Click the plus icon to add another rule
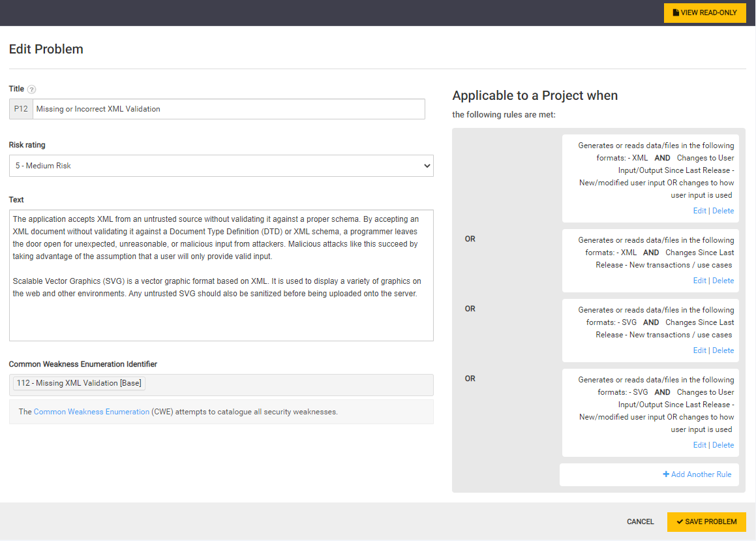The height and width of the screenshot is (541, 756). [x=666, y=474]
